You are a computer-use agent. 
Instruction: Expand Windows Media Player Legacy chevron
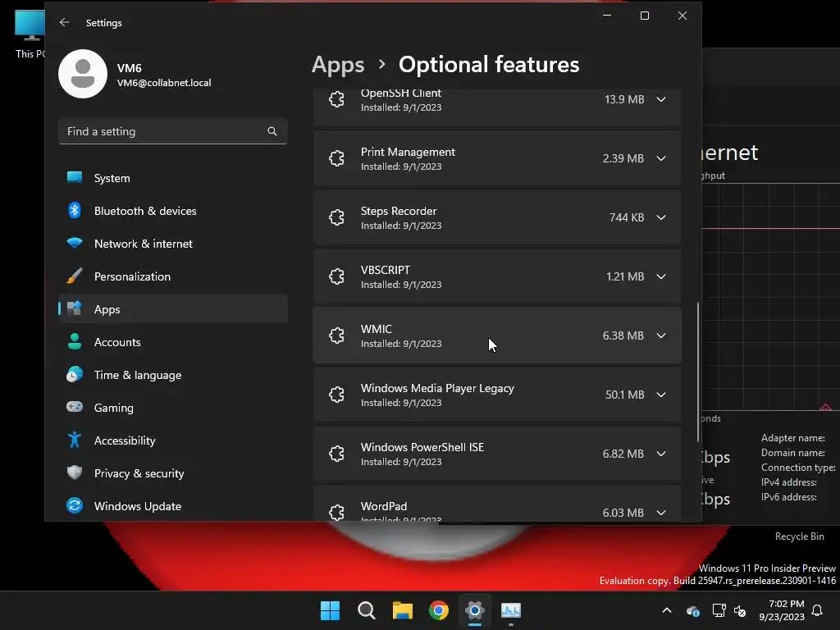(661, 395)
